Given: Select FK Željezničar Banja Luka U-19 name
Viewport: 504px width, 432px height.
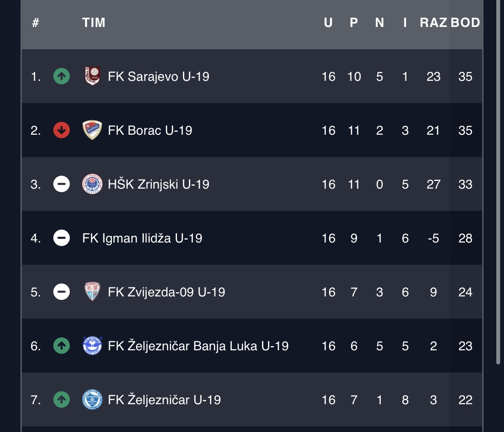Looking at the screenshot, I should (x=198, y=346).
